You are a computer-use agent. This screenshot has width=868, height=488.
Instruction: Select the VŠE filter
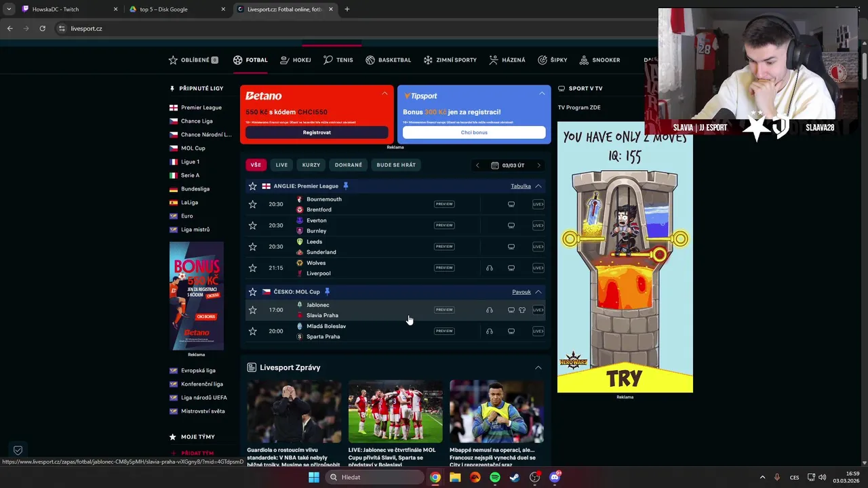256,165
